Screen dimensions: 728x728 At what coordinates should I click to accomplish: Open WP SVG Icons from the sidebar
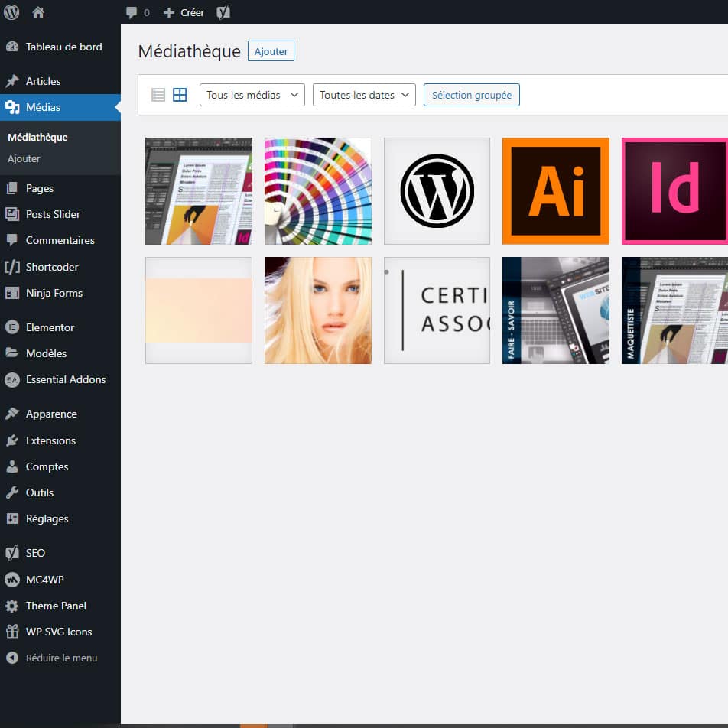(x=58, y=632)
